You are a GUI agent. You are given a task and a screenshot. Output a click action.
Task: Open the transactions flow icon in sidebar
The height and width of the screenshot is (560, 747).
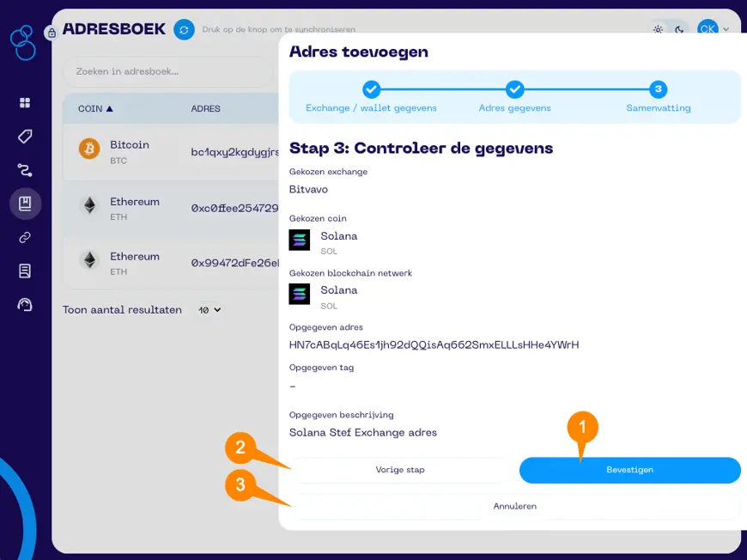(x=26, y=171)
